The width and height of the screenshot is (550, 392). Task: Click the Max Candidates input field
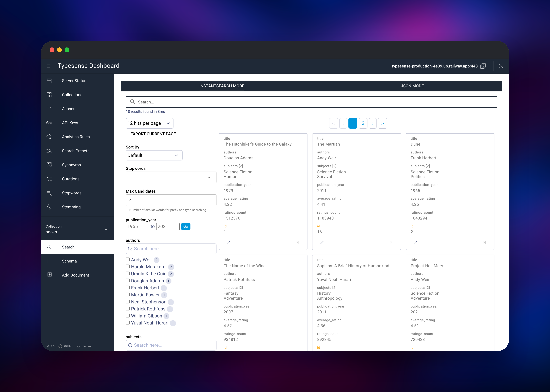pos(171,200)
